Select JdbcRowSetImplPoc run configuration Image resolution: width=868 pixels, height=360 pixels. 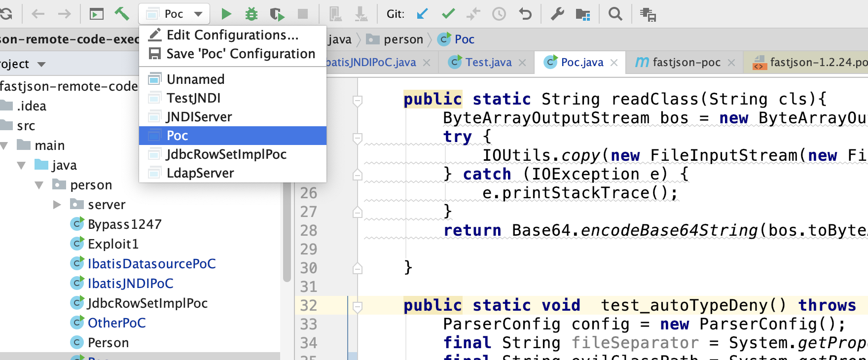pos(226,154)
